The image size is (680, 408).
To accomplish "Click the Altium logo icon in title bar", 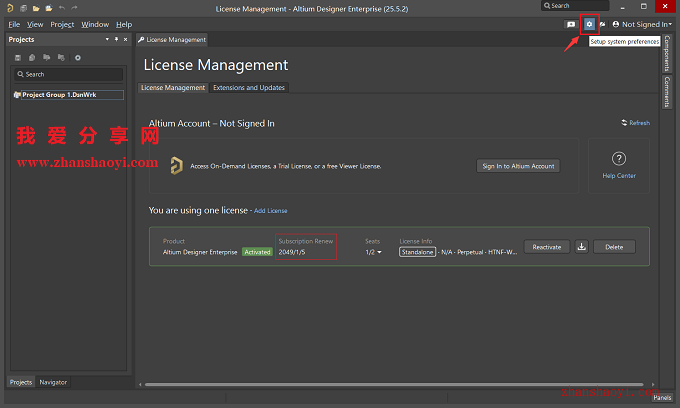I will [10, 8].
